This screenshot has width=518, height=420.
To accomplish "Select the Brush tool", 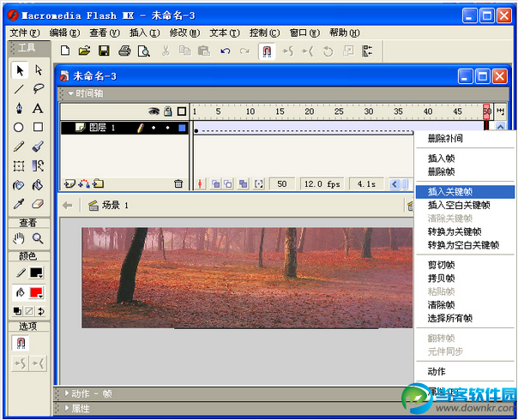I will [x=38, y=147].
